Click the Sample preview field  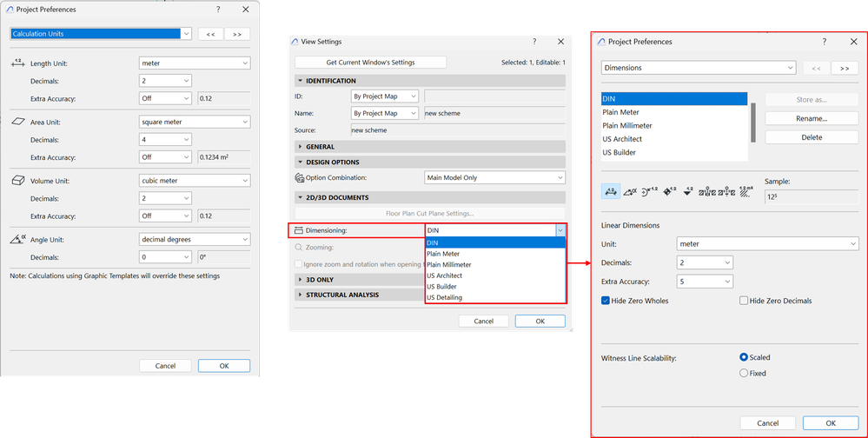(x=812, y=196)
